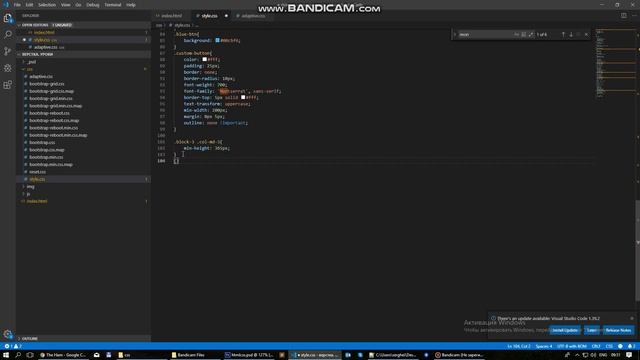Open the View menu
This screenshot has width=640, height=360.
click(x=65, y=5)
